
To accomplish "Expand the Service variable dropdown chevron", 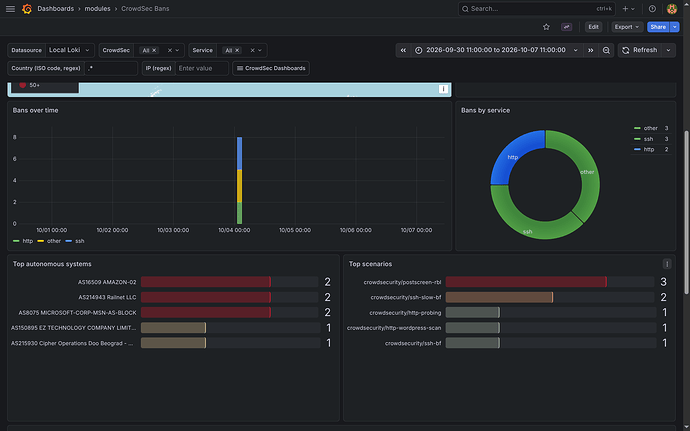I will (260, 50).
